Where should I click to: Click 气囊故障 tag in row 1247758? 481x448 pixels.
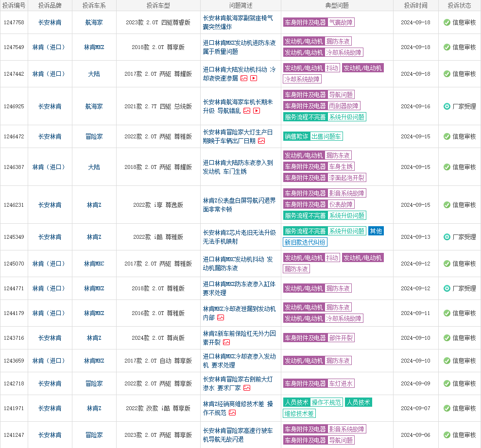point(341,22)
